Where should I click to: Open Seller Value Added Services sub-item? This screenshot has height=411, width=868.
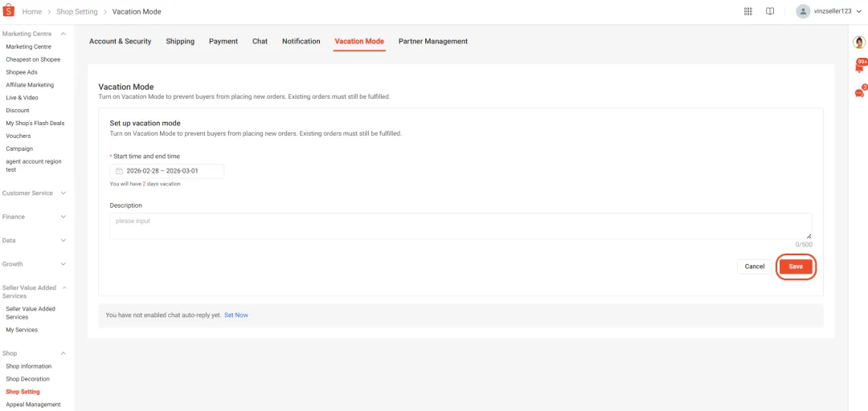pos(31,313)
